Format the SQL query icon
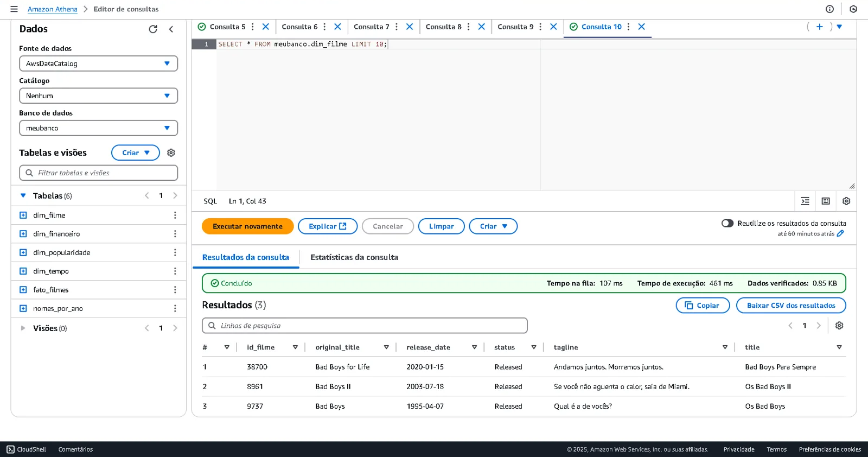The width and height of the screenshot is (868, 457). 805,201
